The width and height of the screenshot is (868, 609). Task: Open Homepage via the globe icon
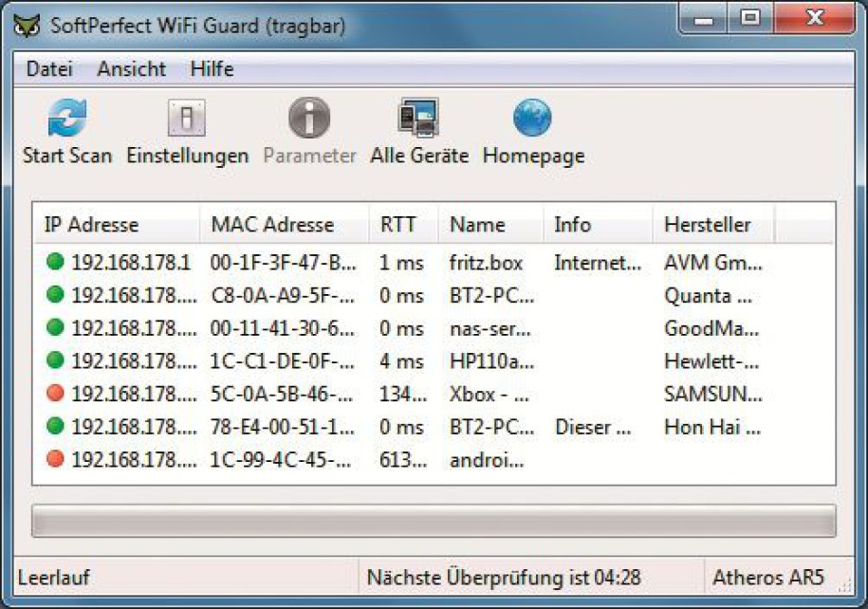(532, 118)
